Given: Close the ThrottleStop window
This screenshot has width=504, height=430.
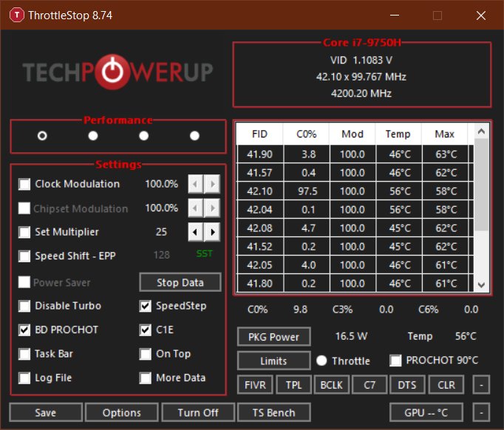Looking at the screenshot, I should (481, 15).
